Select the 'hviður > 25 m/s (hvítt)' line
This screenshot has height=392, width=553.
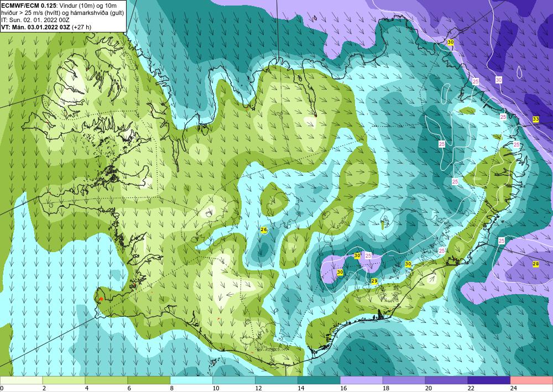(62, 13)
